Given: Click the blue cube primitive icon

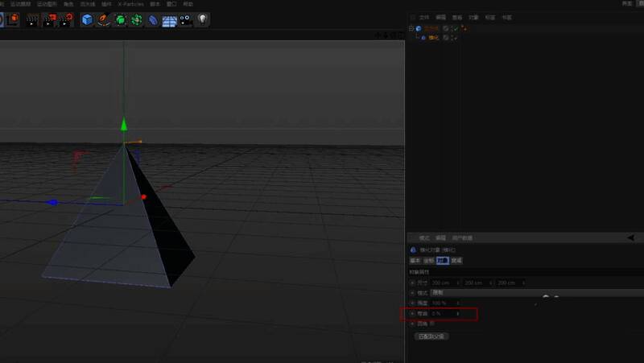Looking at the screenshot, I should tap(87, 19).
